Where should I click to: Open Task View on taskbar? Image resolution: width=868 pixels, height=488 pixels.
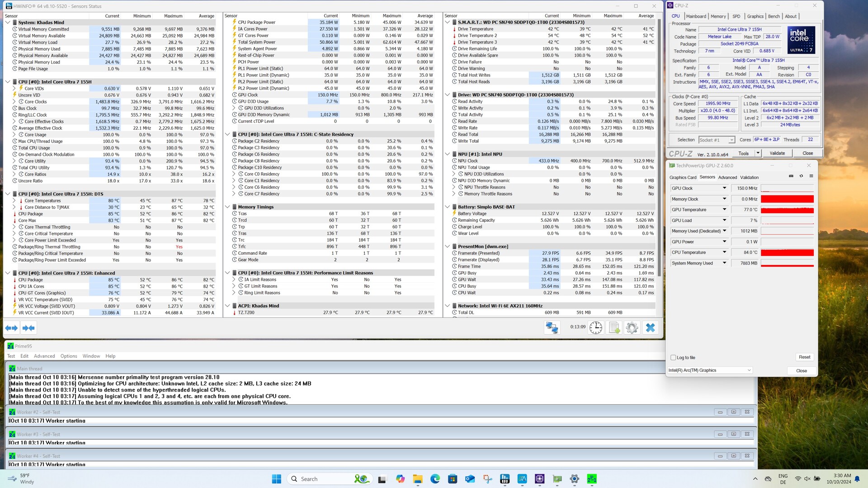[x=382, y=479]
